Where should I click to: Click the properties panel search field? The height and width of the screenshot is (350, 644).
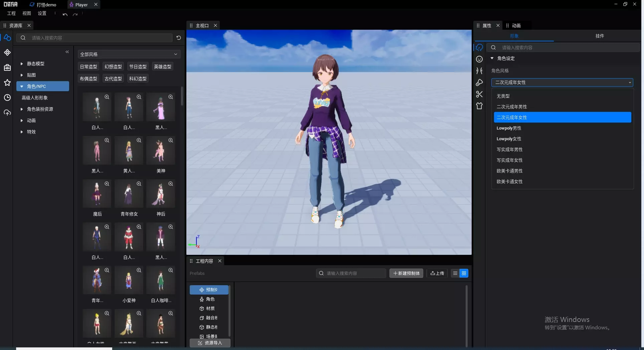[563, 47]
